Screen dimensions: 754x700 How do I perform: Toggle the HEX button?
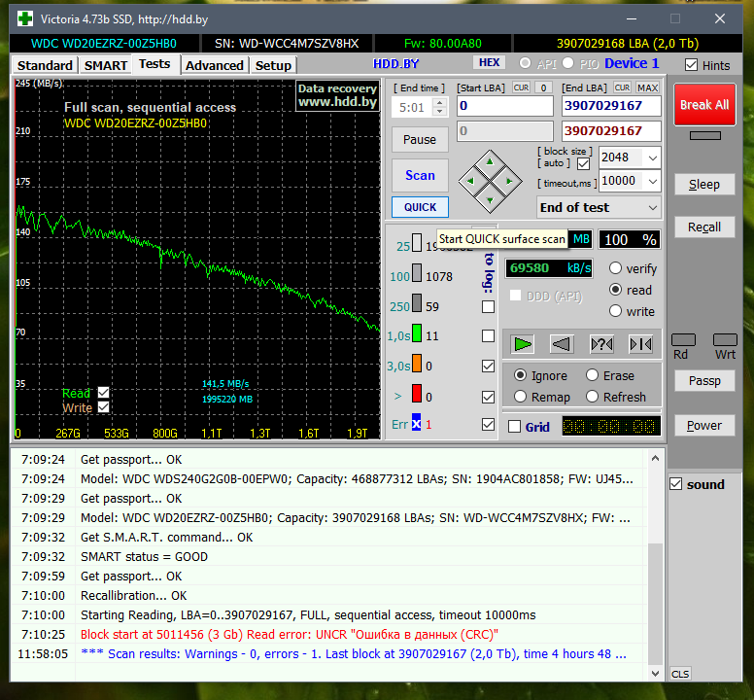(x=489, y=62)
